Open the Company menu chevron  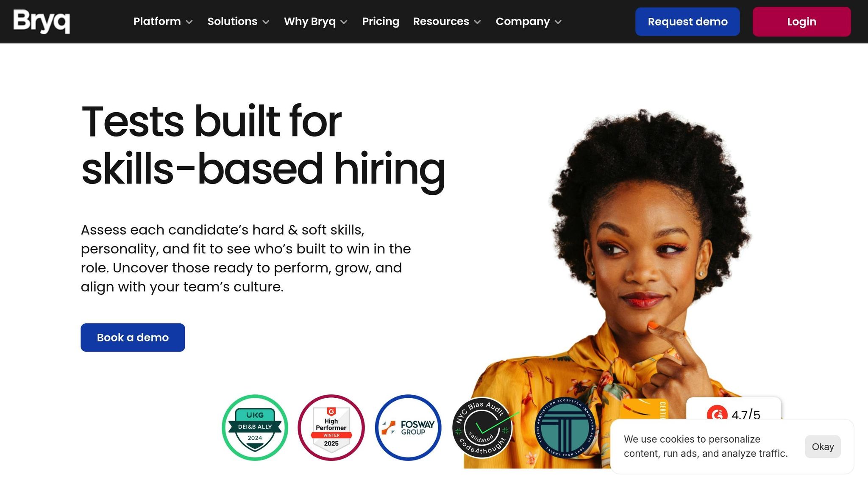558,22
